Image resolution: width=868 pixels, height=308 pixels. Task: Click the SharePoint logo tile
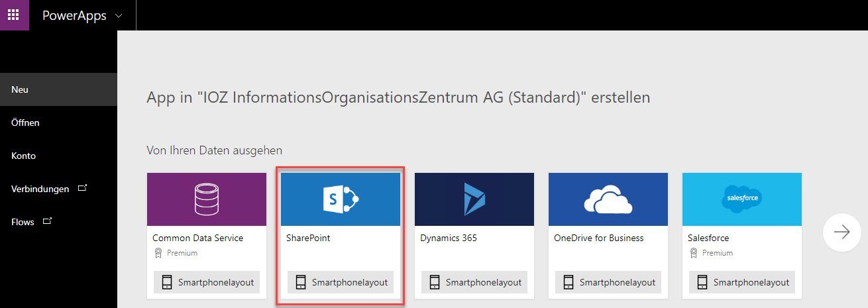(341, 199)
